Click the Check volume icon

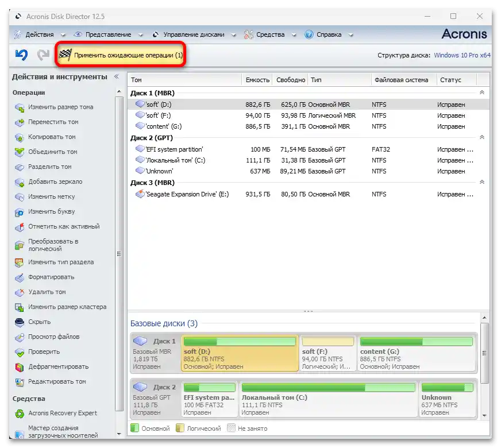click(20, 352)
